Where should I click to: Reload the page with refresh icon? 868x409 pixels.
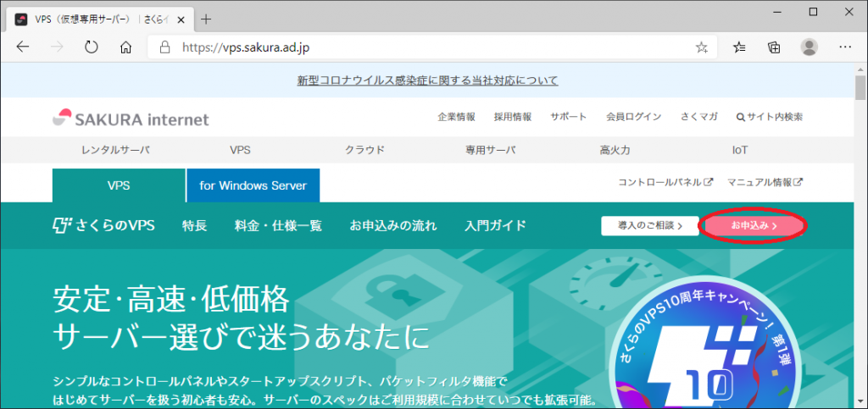(x=92, y=47)
